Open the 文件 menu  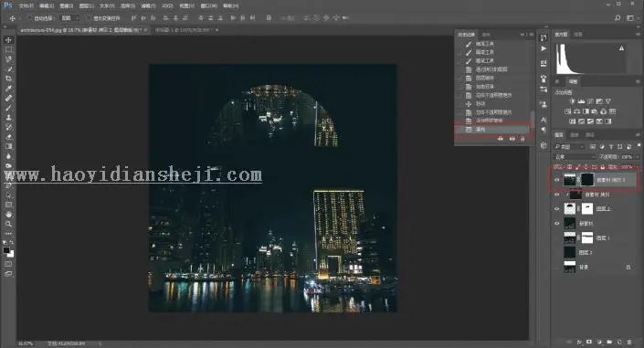click(x=26, y=5)
